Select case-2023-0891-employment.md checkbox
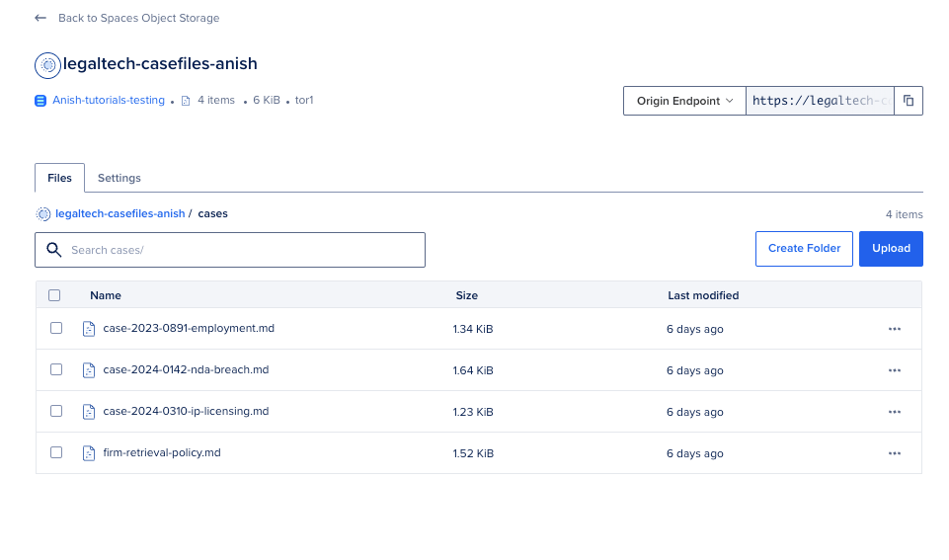 56,328
